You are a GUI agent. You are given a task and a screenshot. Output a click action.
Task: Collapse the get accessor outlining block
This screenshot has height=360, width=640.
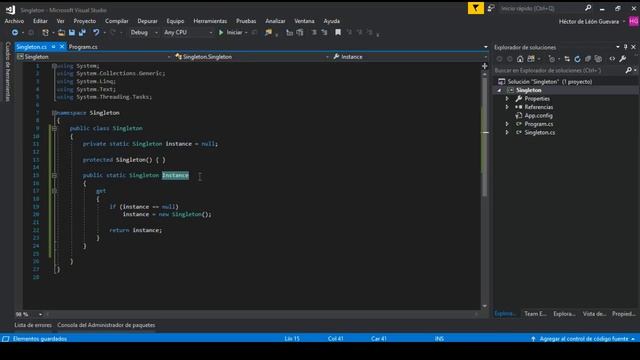coord(54,191)
